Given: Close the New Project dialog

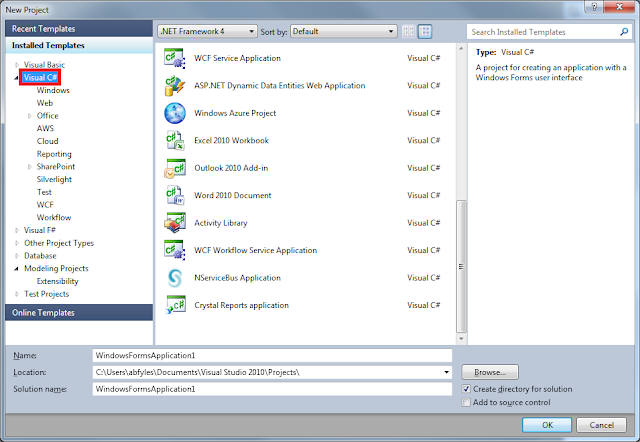Looking at the screenshot, I should tap(619, 7).
